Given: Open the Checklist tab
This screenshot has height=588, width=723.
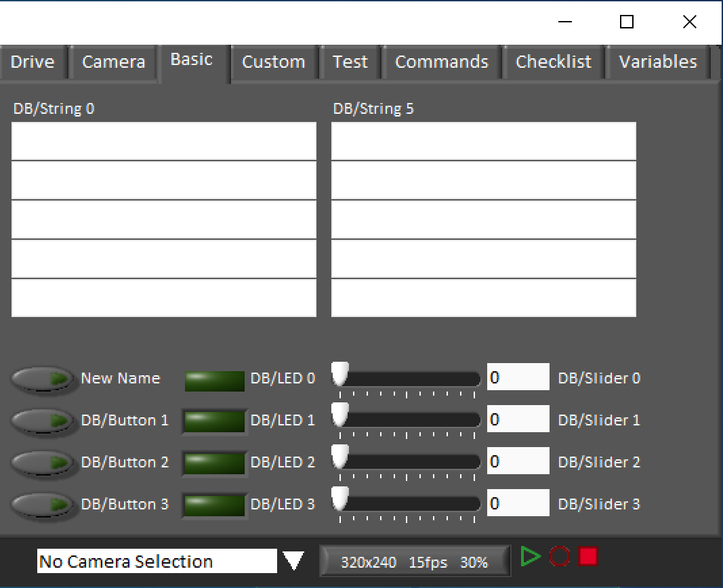Looking at the screenshot, I should tap(553, 62).
